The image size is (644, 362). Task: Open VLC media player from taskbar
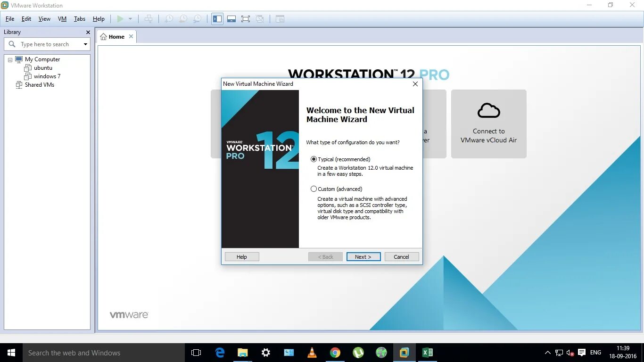[x=312, y=353]
